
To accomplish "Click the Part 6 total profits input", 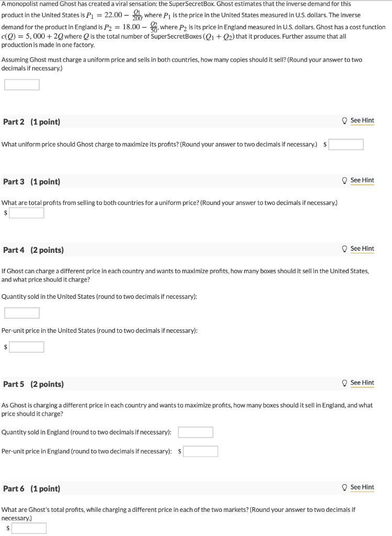I will pos(29,529).
